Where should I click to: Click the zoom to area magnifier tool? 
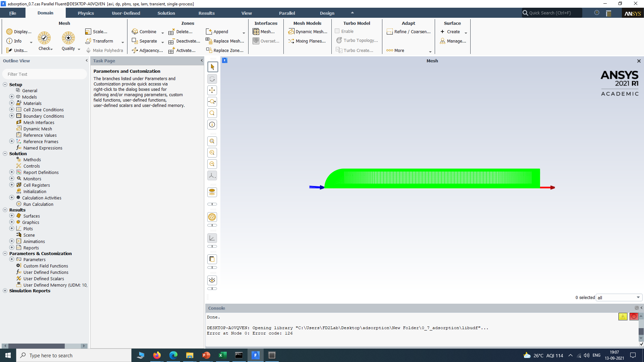click(x=212, y=113)
